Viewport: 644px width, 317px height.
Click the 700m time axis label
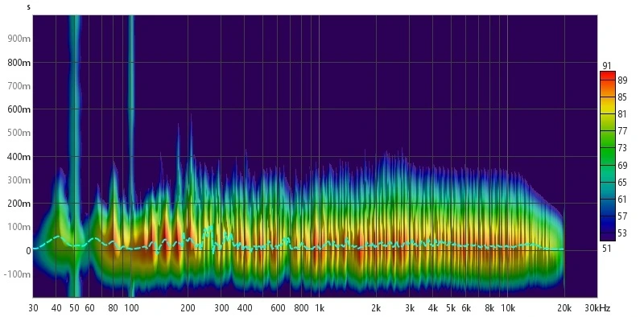click(x=19, y=86)
